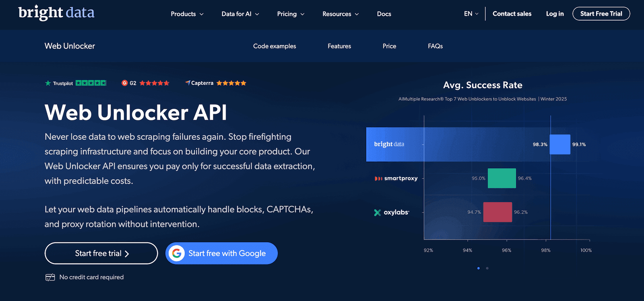Click the green smartproxy success bar

coord(502,178)
